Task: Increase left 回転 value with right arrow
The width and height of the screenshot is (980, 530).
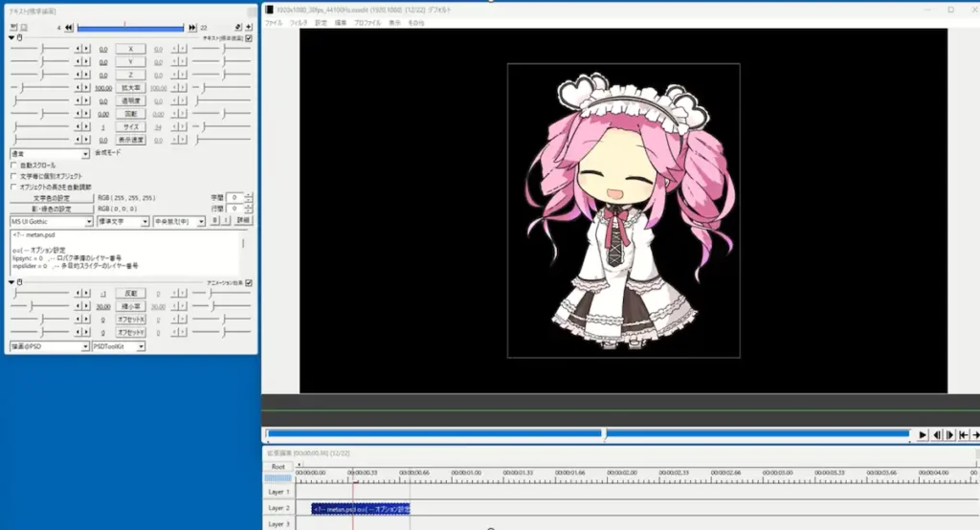Action: [x=86, y=114]
